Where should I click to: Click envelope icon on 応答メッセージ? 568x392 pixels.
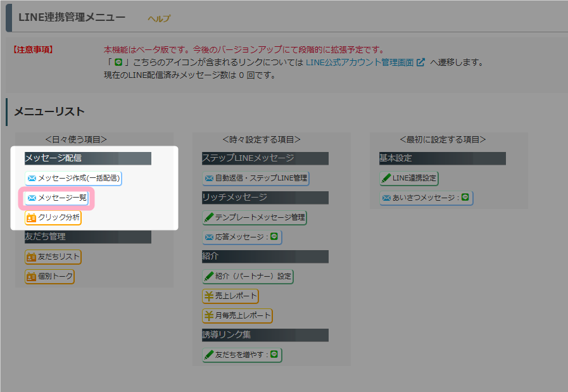209,237
